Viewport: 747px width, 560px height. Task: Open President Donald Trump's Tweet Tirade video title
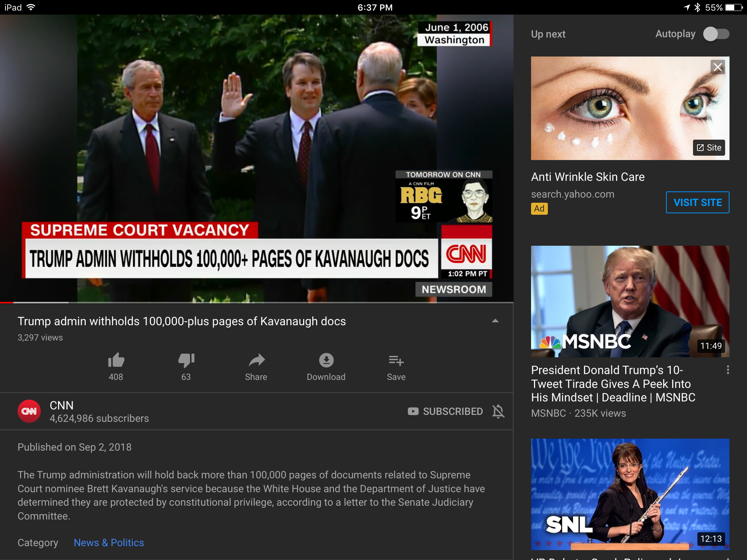[x=613, y=384]
